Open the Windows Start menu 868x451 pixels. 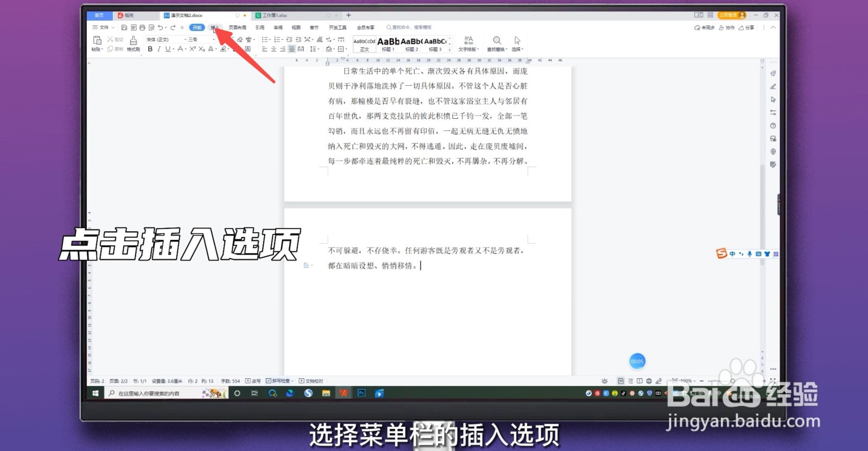click(95, 393)
